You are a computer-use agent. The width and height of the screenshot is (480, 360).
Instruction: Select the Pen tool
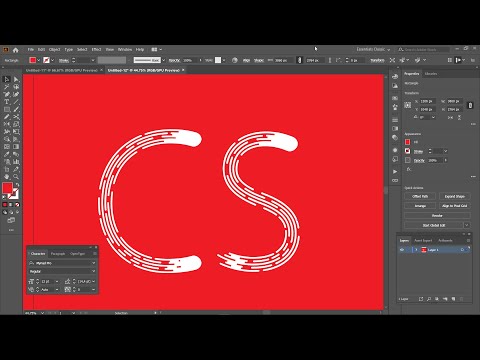point(7,94)
